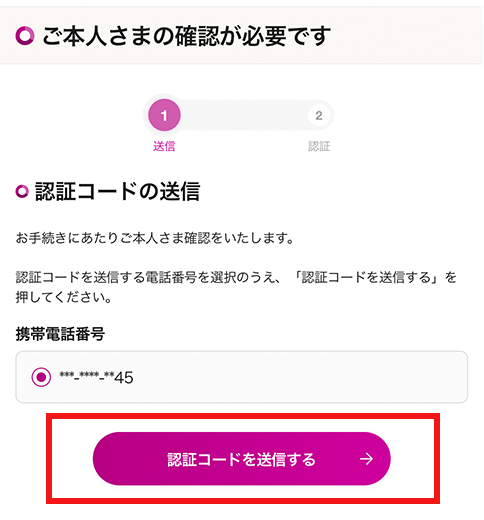Image resolution: width=484 pixels, height=520 pixels.
Task: Select the ***-****-**45 phone number radio button
Action: pos(41,377)
